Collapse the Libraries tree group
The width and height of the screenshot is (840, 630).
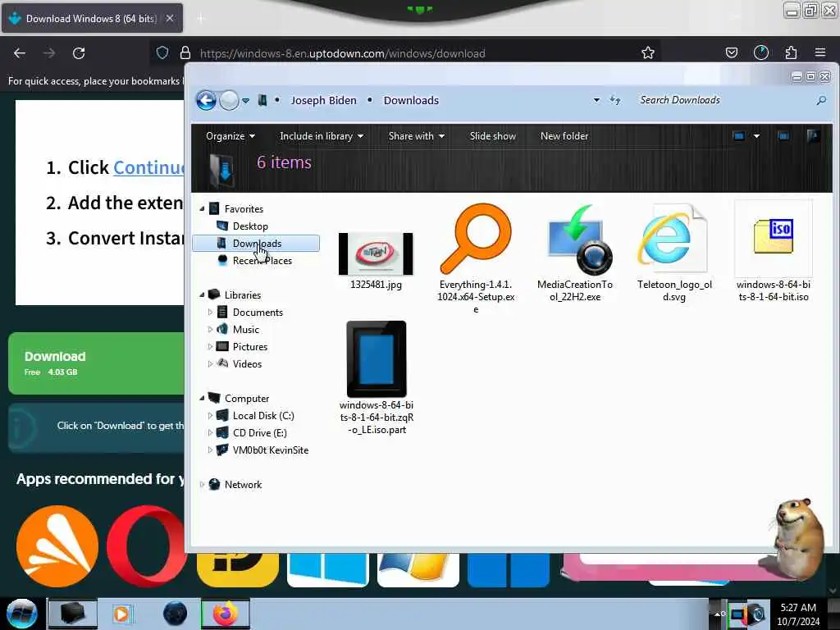click(202, 295)
